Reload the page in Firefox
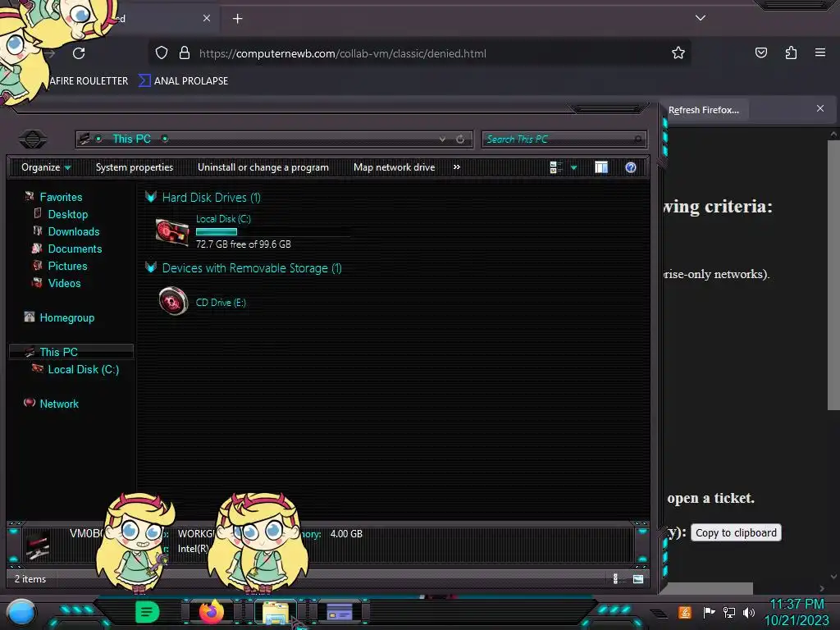 (79, 53)
